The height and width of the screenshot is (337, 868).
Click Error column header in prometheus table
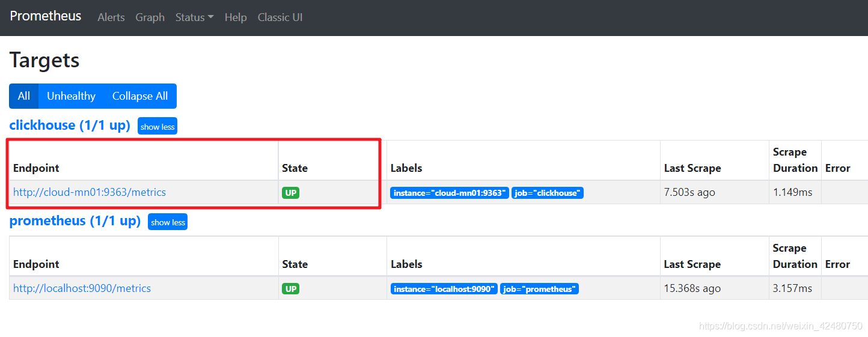837,264
